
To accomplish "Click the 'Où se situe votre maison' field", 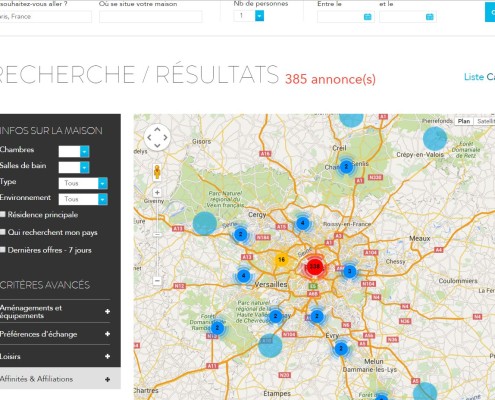I will (151, 17).
